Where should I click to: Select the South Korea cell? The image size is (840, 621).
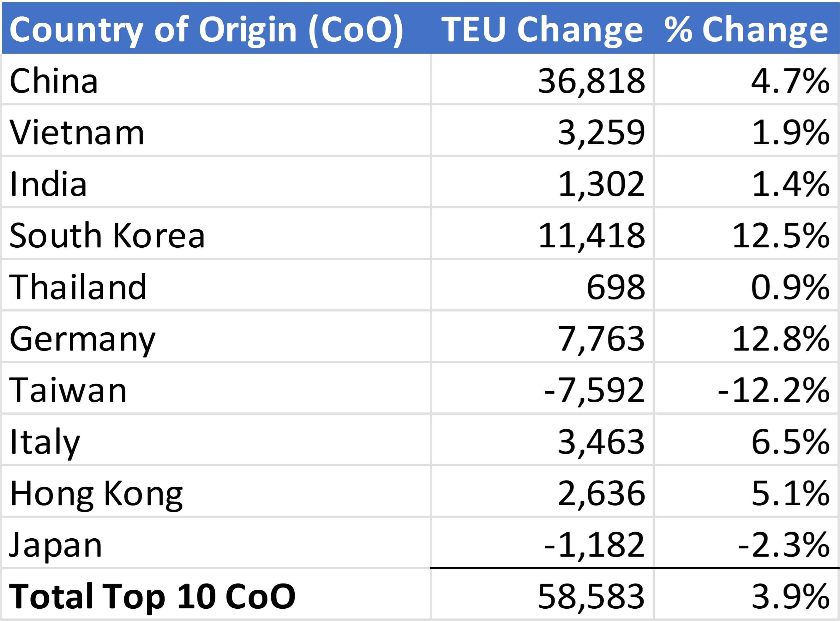(x=107, y=235)
